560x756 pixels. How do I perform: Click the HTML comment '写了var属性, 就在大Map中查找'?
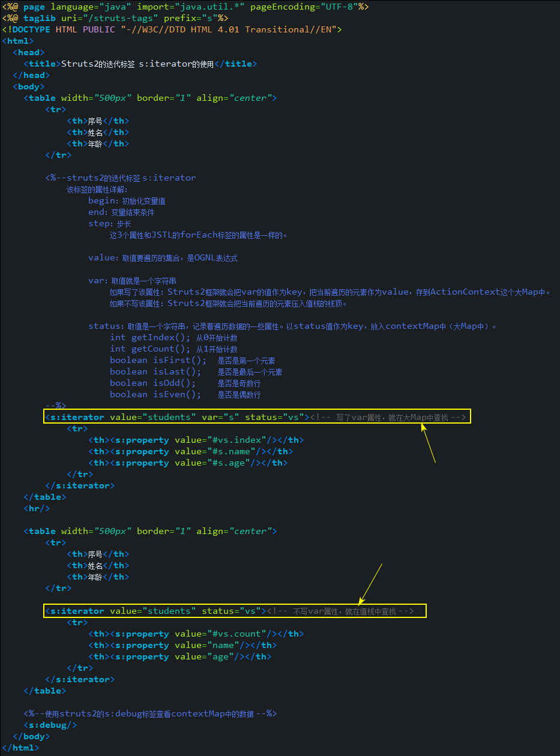point(388,417)
